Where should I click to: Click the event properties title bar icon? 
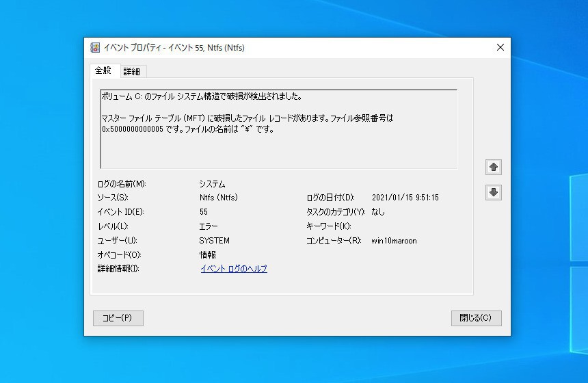click(x=95, y=48)
